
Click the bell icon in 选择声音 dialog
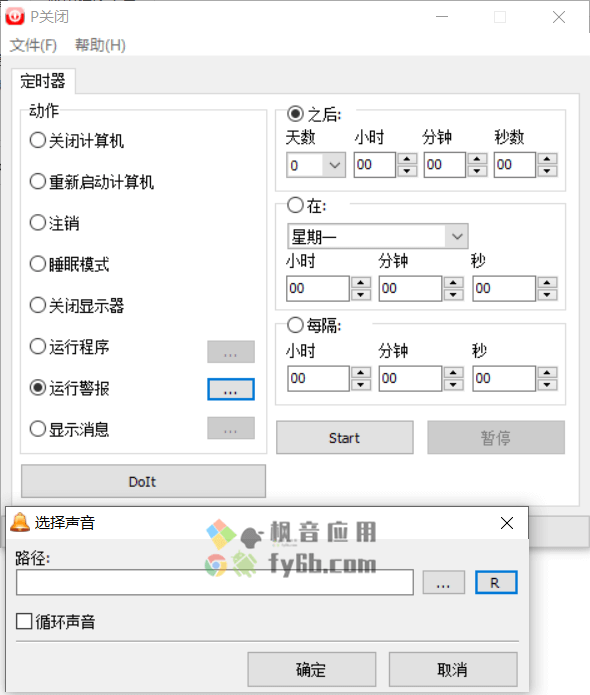[20, 522]
